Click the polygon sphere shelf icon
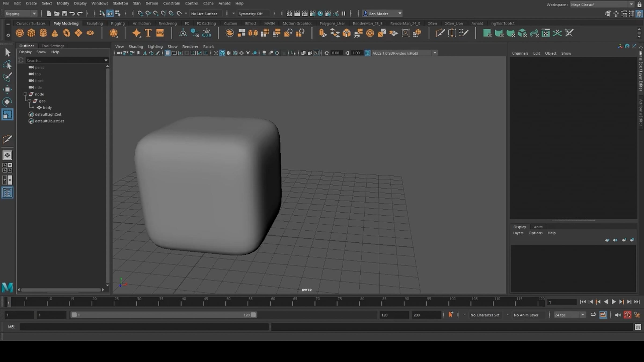This screenshot has height=362, width=644. pos(20,33)
